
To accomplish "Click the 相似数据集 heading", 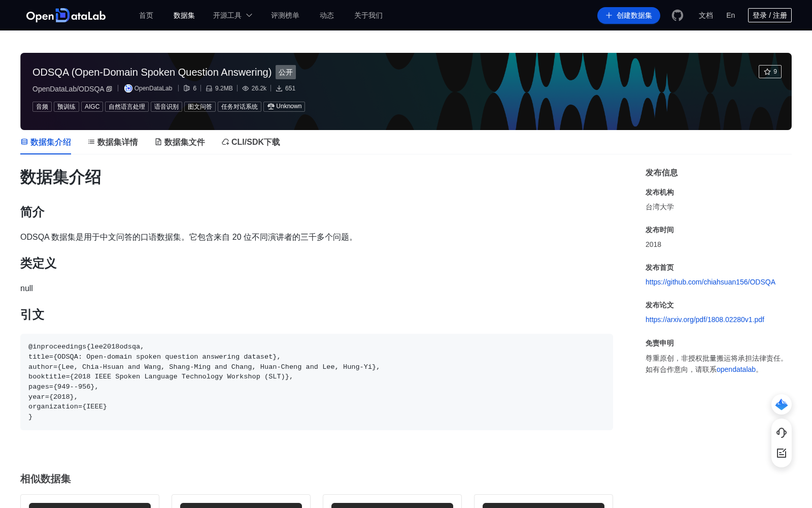I will (x=46, y=479).
